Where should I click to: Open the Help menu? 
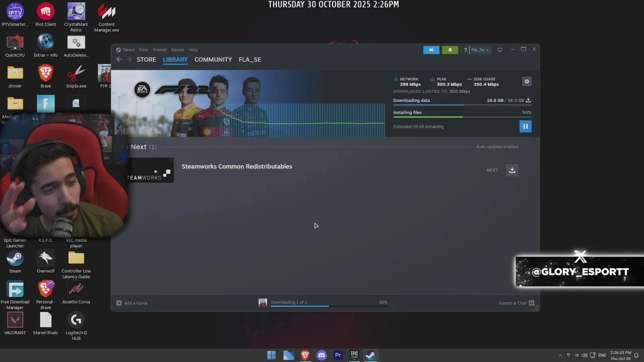[193, 50]
